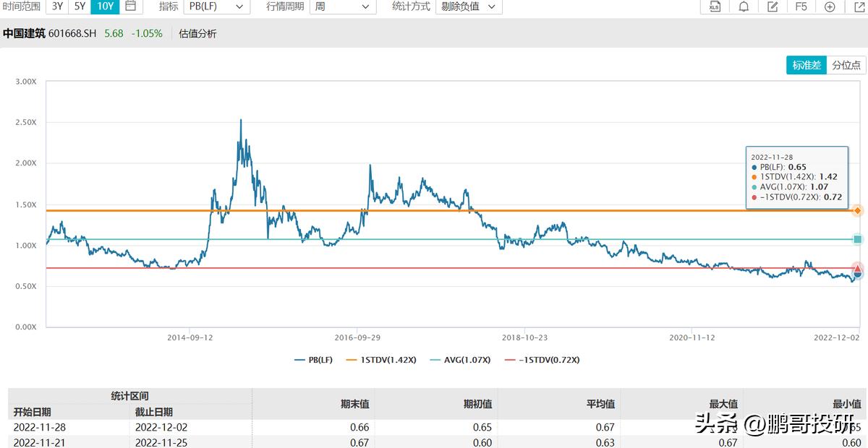Open the date range calendar icon
This screenshot has width=868, height=448.
[x=130, y=7]
